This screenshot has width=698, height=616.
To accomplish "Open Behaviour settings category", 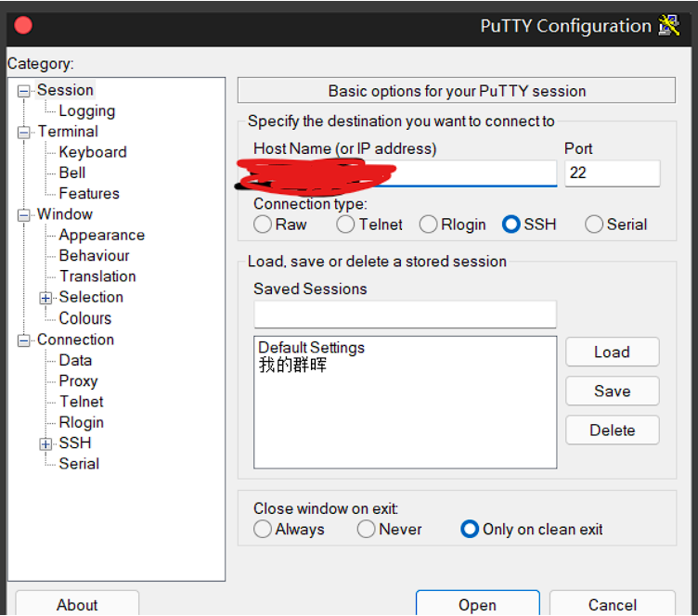I will 94,255.
